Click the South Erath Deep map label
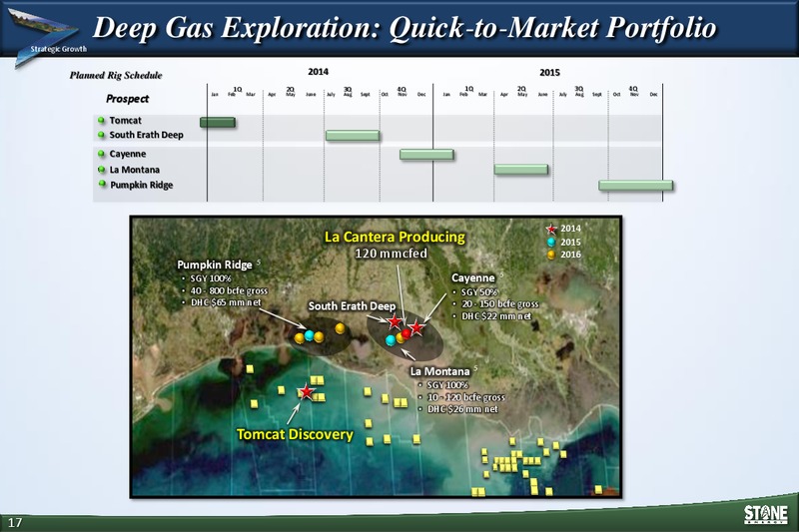 352,306
